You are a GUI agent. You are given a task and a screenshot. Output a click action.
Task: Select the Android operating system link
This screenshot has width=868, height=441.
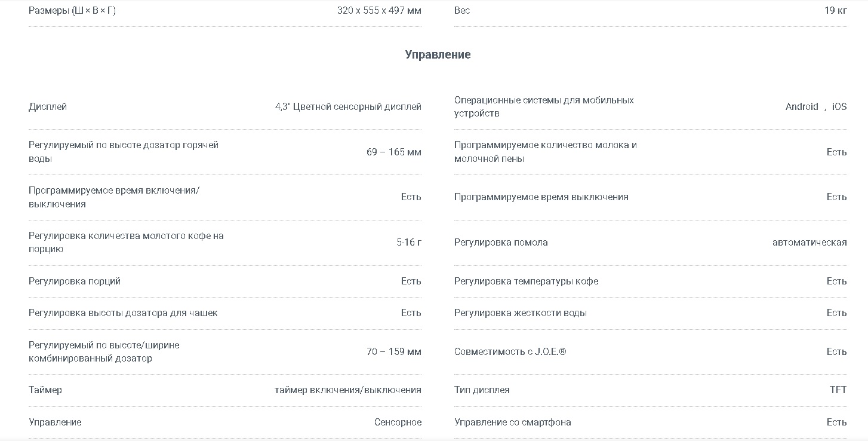[x=802, y=106]
